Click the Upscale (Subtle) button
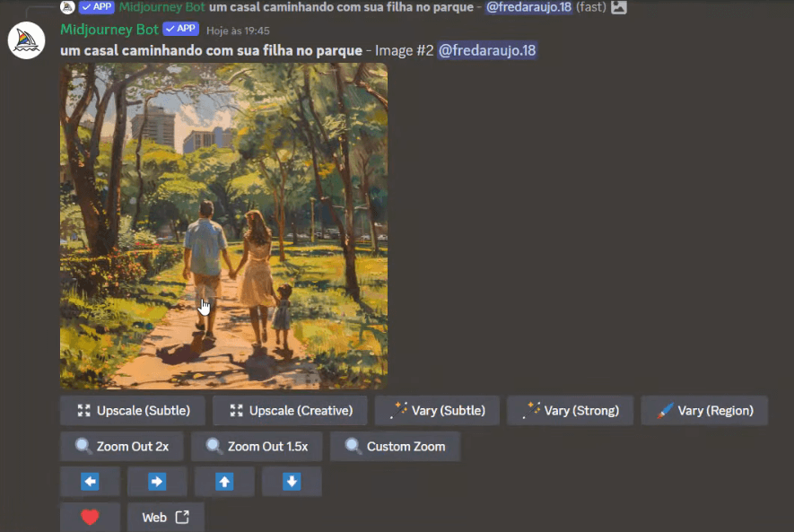This screenshot has width=794, height=532. click(x=133, y=411)
